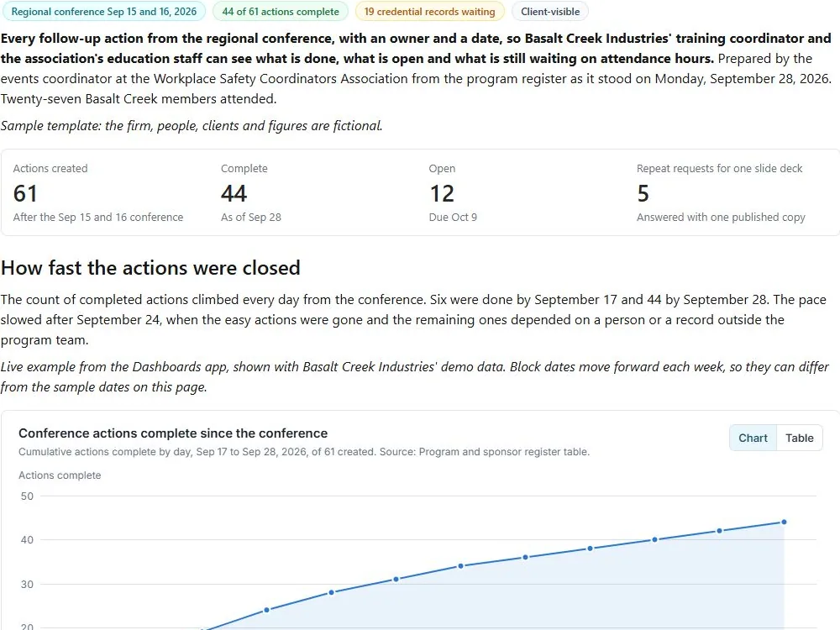
Task: Switch to the Table view tab
Action: click(799, 438)
